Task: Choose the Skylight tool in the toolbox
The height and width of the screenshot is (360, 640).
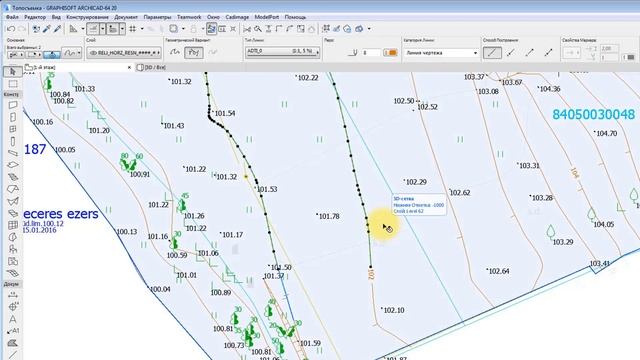Action: point(13,213)
